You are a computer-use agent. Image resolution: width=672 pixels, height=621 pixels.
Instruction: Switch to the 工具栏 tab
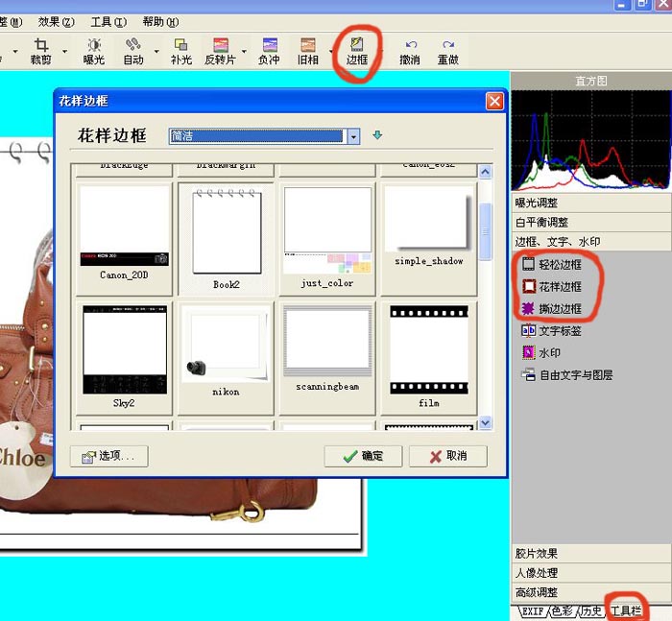click(626, 611)
